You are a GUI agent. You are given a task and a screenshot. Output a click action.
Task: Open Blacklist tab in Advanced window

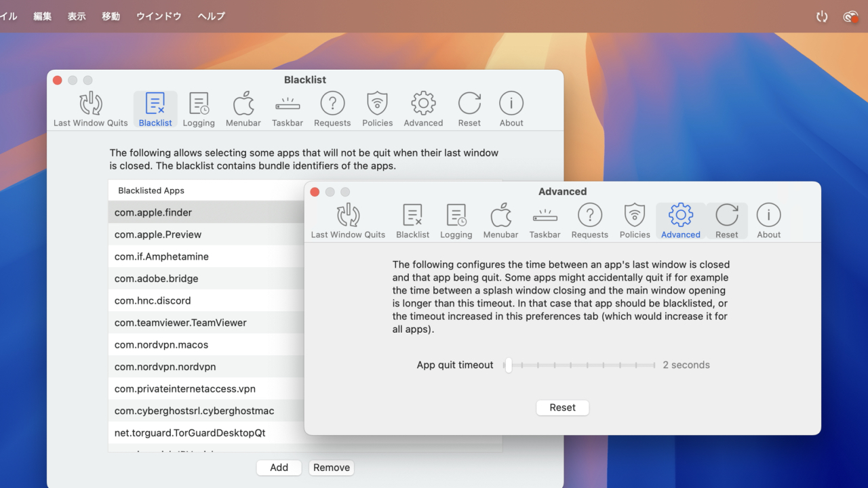coord(413,222)
